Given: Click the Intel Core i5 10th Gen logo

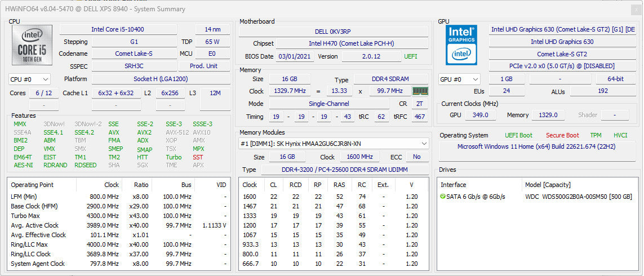Looking at the screenshot, I should coord(32,45).
